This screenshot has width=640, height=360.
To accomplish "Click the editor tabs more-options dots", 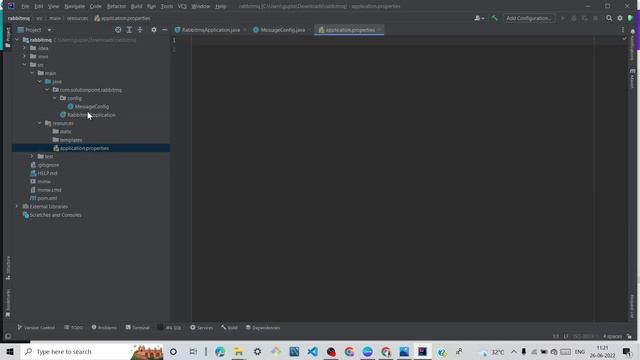I will pos(623,30).
